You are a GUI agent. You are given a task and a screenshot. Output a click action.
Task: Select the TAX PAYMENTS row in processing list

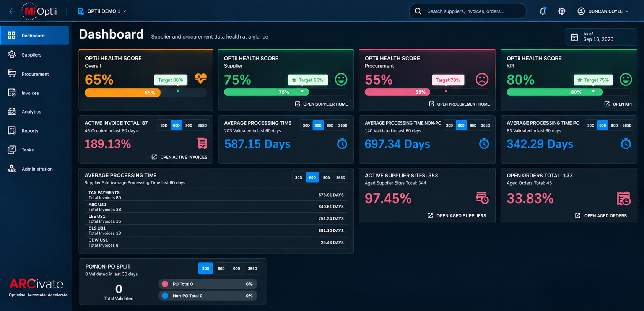pos(216,195)
